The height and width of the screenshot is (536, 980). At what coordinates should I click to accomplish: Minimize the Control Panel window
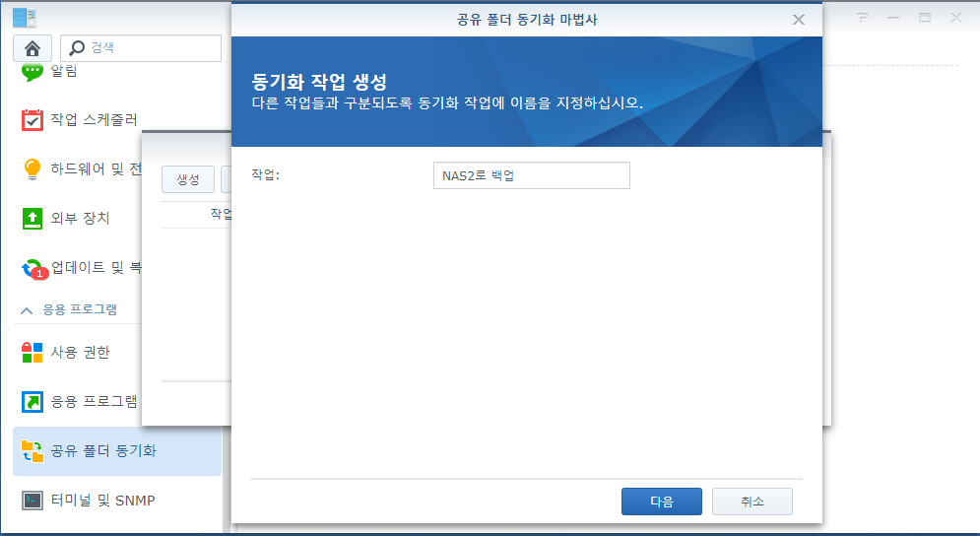(x=893, y=18)
